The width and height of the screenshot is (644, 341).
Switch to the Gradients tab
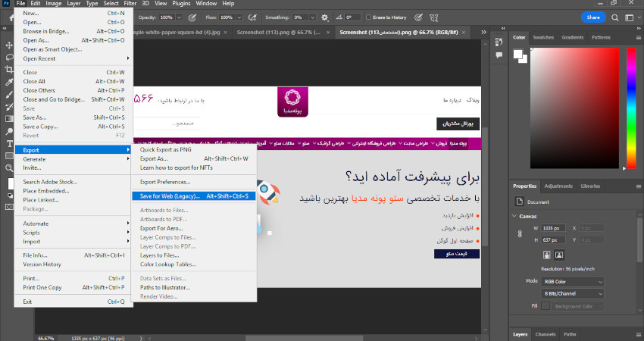point(573,37)
